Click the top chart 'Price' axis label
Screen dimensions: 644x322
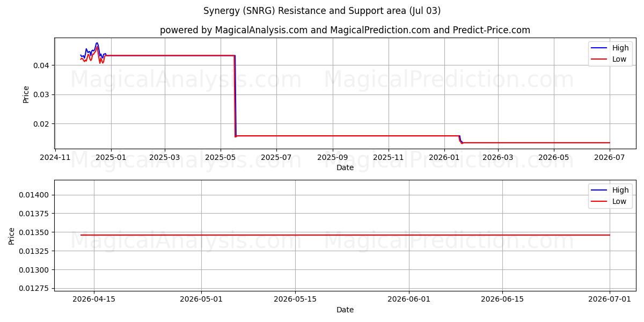tap(26, 93)
